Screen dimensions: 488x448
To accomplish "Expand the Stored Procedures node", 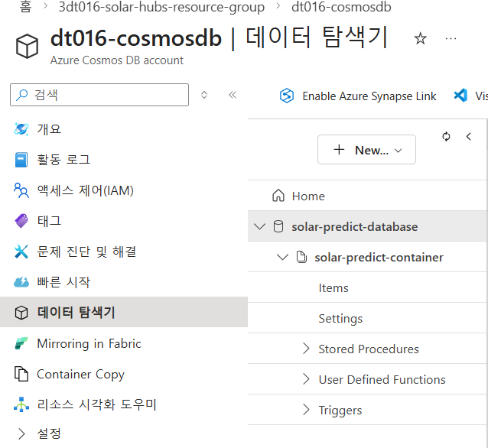I will 306,349.
